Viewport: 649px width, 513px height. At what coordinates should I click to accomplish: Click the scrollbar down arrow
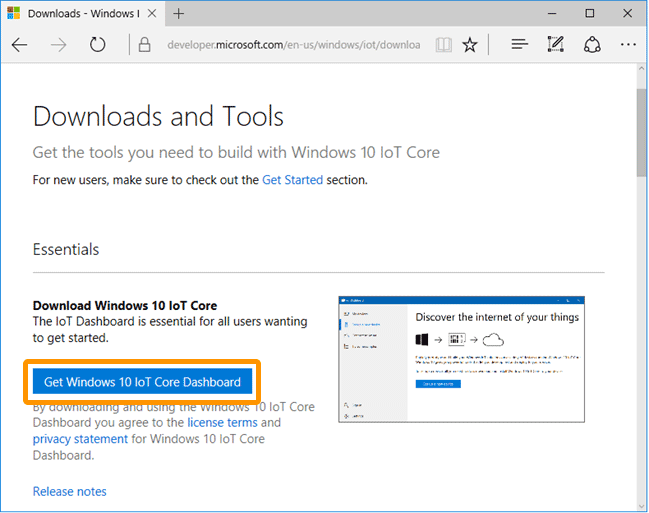(x=642, y=506)
